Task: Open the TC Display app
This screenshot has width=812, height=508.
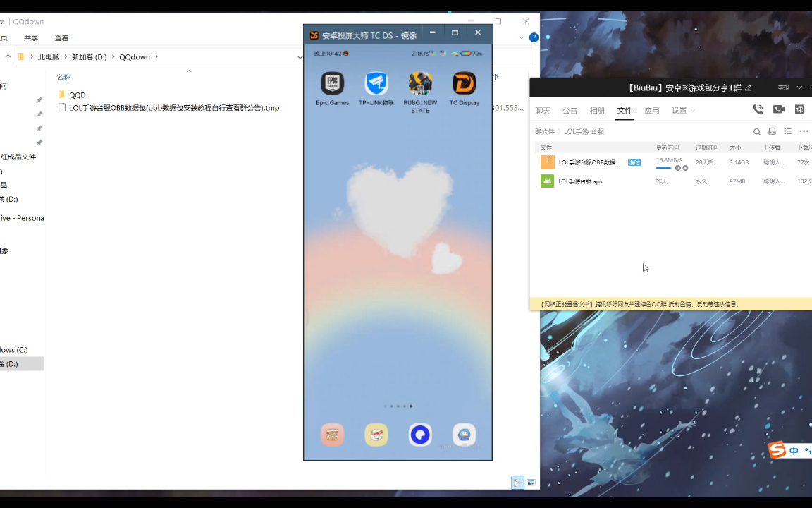Action: point(464,83)
